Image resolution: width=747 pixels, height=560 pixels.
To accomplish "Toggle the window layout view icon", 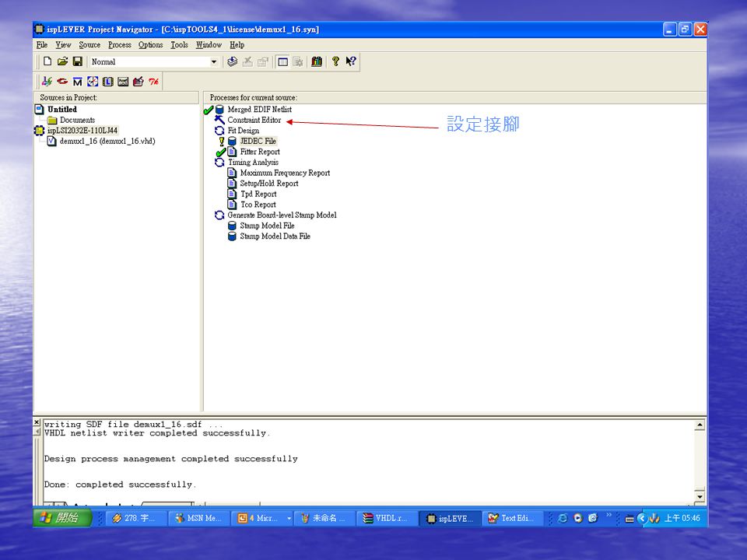I will 283,61.
